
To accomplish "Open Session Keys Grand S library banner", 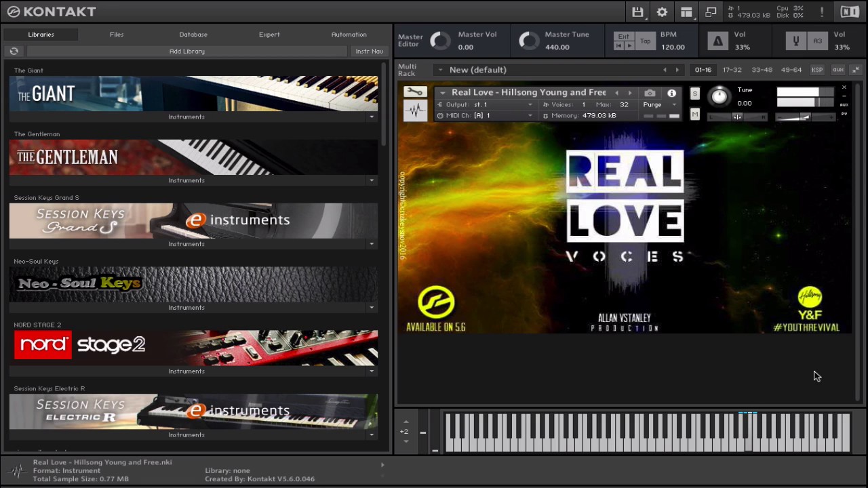I will (x=193, y=221).
